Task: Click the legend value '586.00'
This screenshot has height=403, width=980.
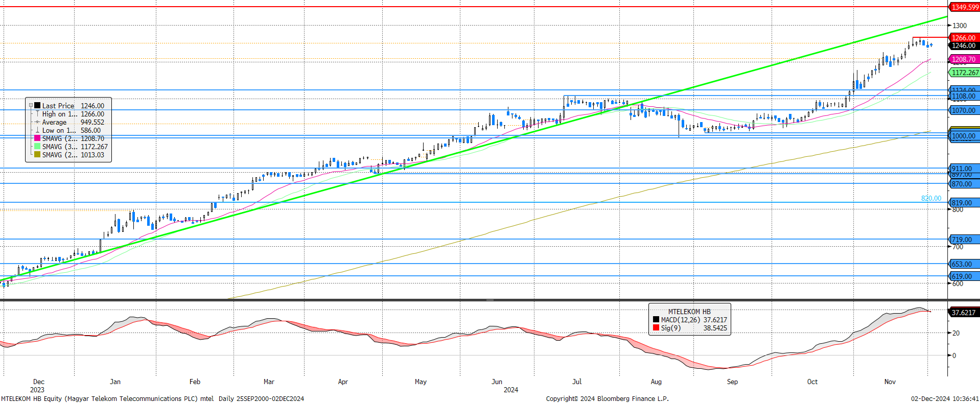Action: pos(90,130)
